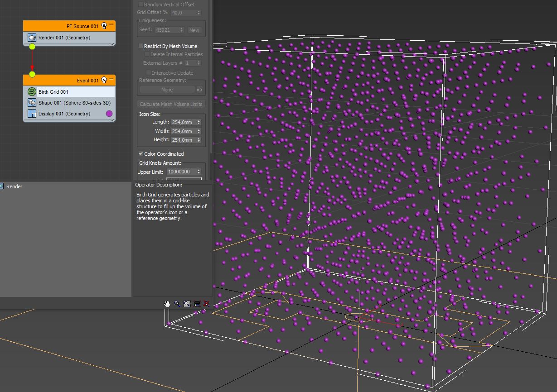The width and height of the screenshot is (557, 392).
Task: Toggle the PF Source 001 light bulb
Action: tap(104, 26)
